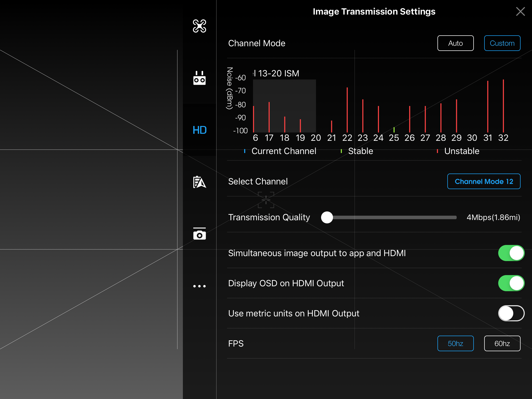
Task: Click the green stable channel 25 bar
Action: point(394,130)
